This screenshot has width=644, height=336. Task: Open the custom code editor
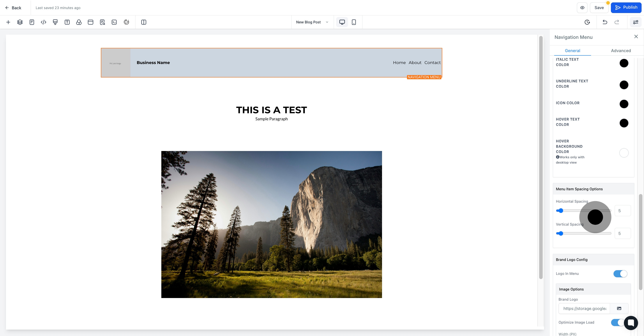coord(43,22)
